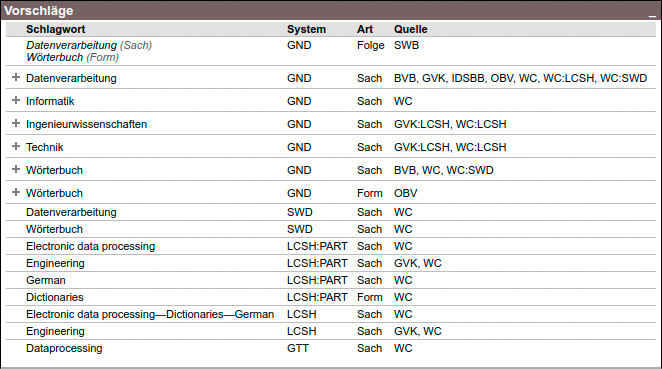The image size is (662, 369).
Task: Expand Wörterbuch Form OBV plus icon
Action: 16,192
